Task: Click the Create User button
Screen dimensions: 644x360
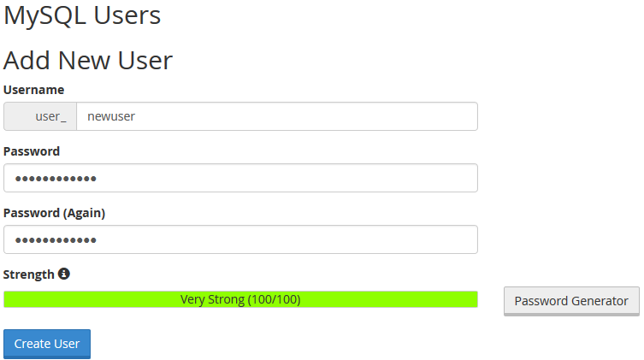Action: 47,344
